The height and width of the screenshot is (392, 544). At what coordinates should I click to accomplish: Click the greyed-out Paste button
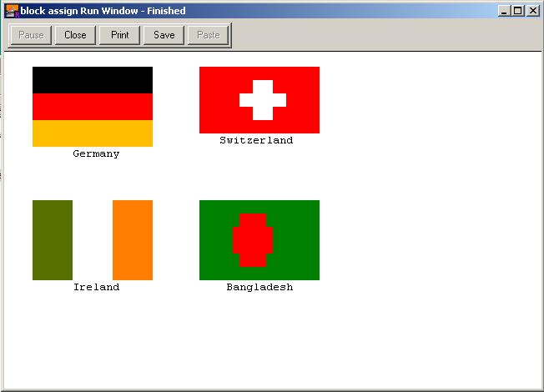[x=208, y=35]
